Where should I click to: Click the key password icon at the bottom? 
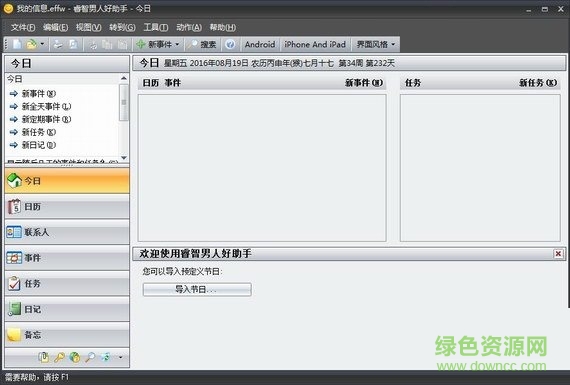coord(59,357)
